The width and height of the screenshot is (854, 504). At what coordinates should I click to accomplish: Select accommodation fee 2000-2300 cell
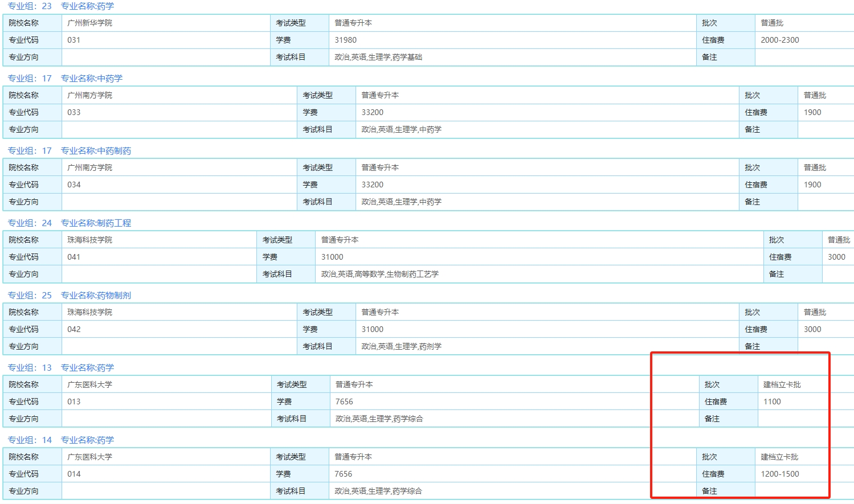pos(779,40)
